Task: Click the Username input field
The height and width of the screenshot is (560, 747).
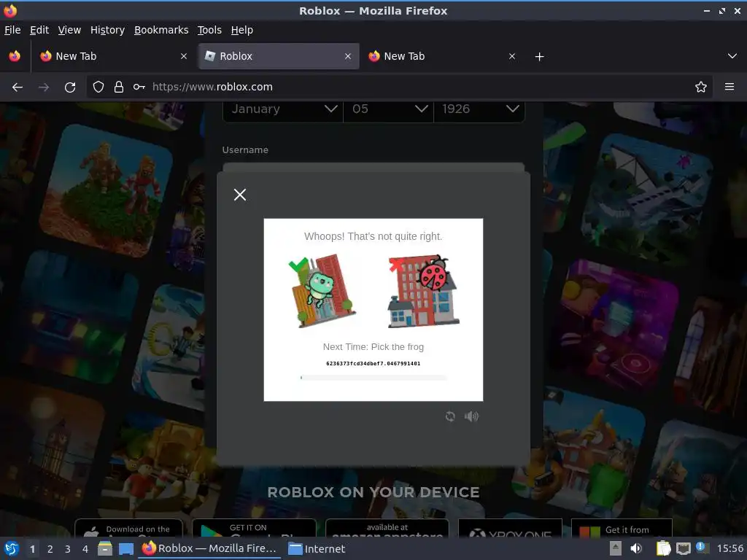Action: 373,167
